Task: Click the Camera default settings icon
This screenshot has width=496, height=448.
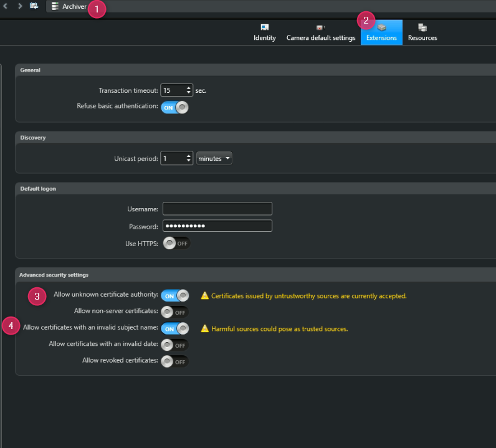Action: click(x=320, y=27)
